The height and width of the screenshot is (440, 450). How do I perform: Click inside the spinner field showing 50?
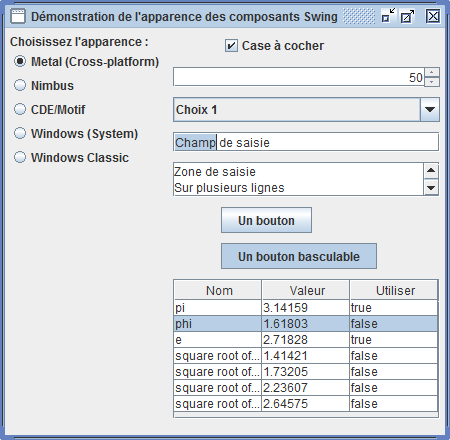tap(299, 77)
